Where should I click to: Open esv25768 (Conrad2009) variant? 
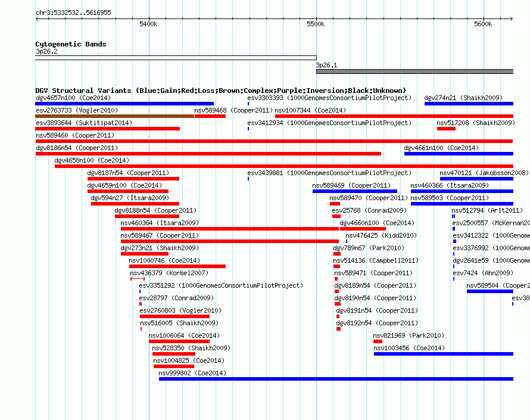pyautogui.click(x=336, y=216)
